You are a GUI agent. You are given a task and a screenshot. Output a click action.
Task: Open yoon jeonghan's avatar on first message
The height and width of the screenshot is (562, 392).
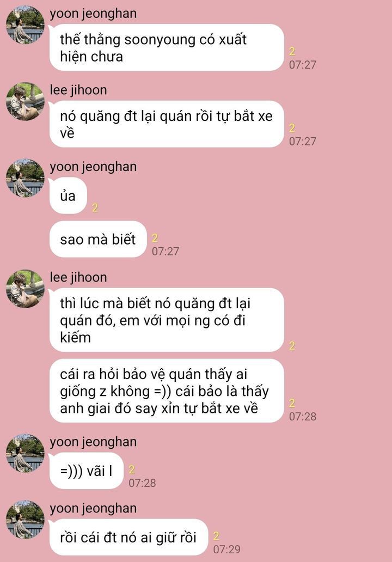(x=25, y=25)
